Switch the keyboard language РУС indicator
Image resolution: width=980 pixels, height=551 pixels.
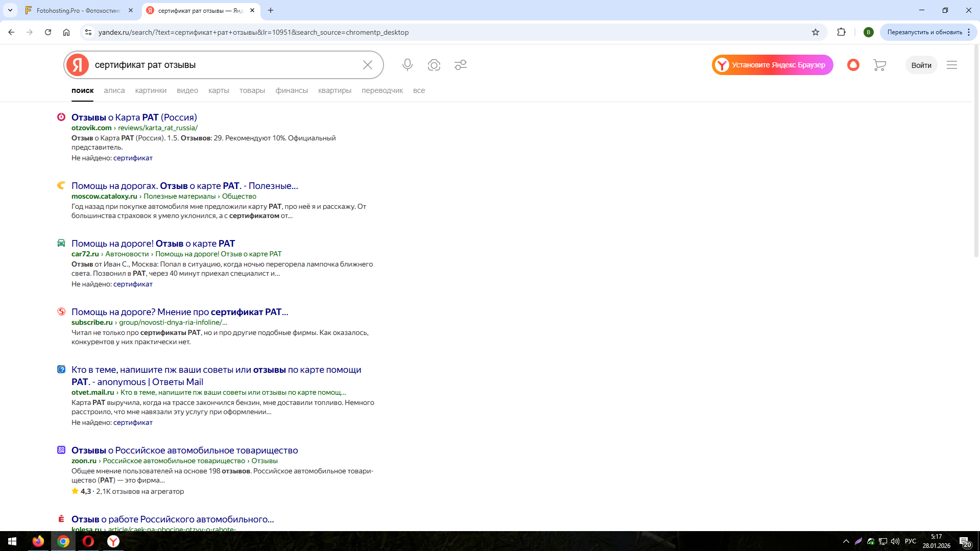tap(911, 541)
